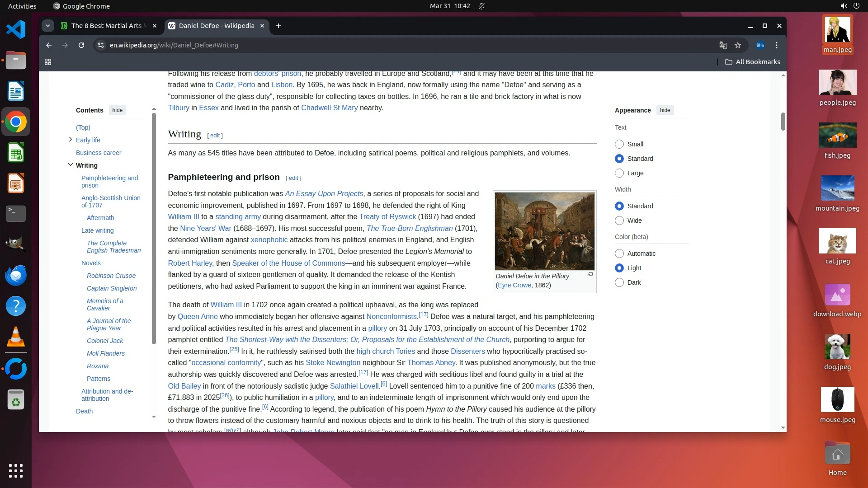
Task: Enlarge the Defoe in the Pillory image icon
Action: [590, 275]
